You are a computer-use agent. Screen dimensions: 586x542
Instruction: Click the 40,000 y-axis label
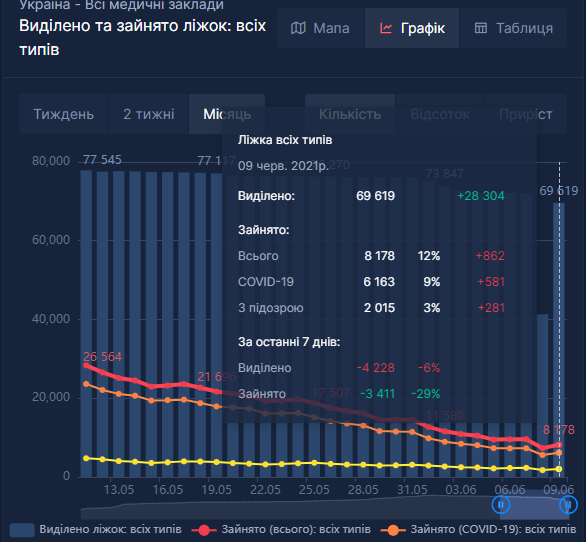click(x=51, y=319)
